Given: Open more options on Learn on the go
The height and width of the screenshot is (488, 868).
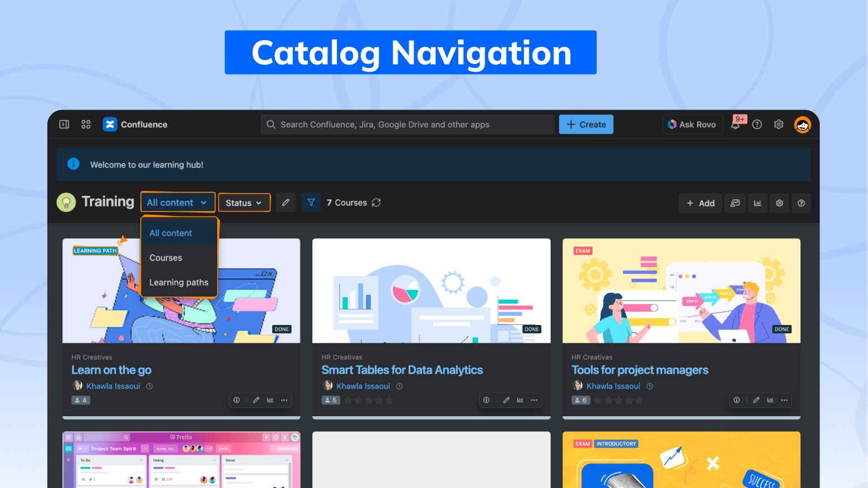Looking at the screenshot, I should coord(285,400).
